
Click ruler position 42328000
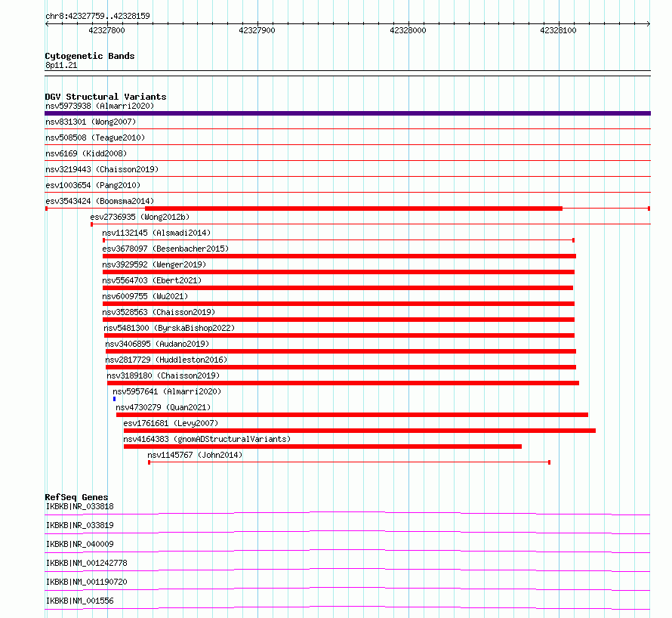[x=408, y=30]
